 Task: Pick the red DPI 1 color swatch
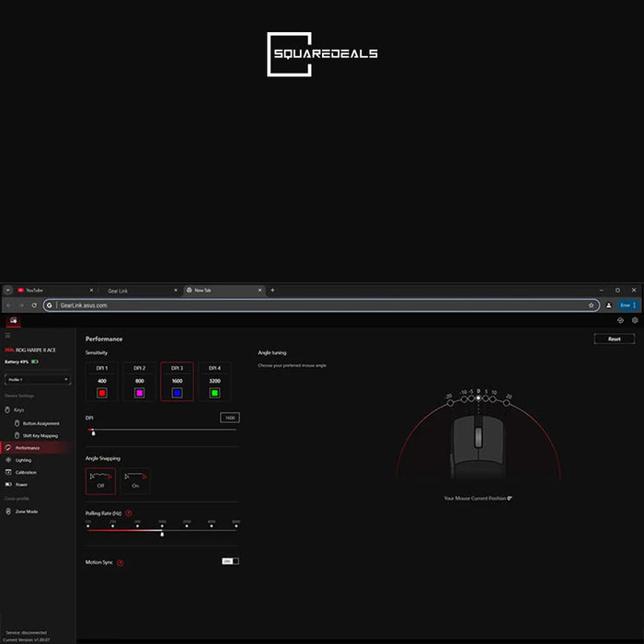coord(102,393)
